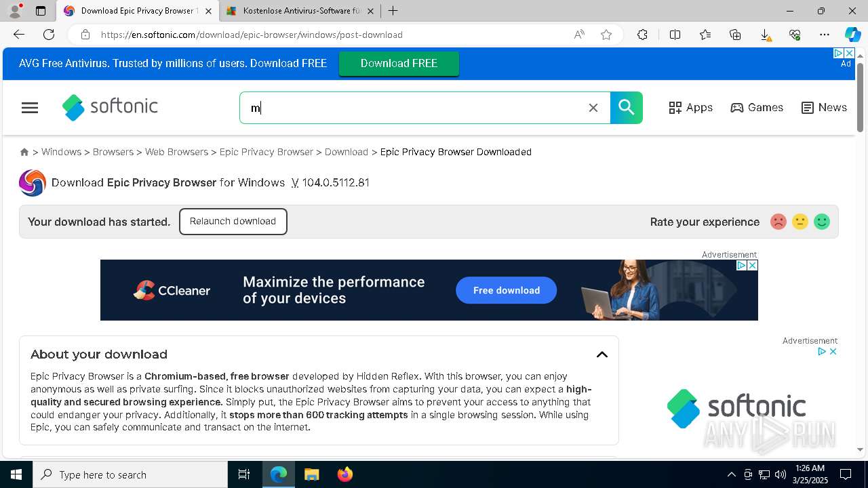Viewport: 868px width, 488px height.
Task: Show Downloads panel
Action: coord(765,35)
